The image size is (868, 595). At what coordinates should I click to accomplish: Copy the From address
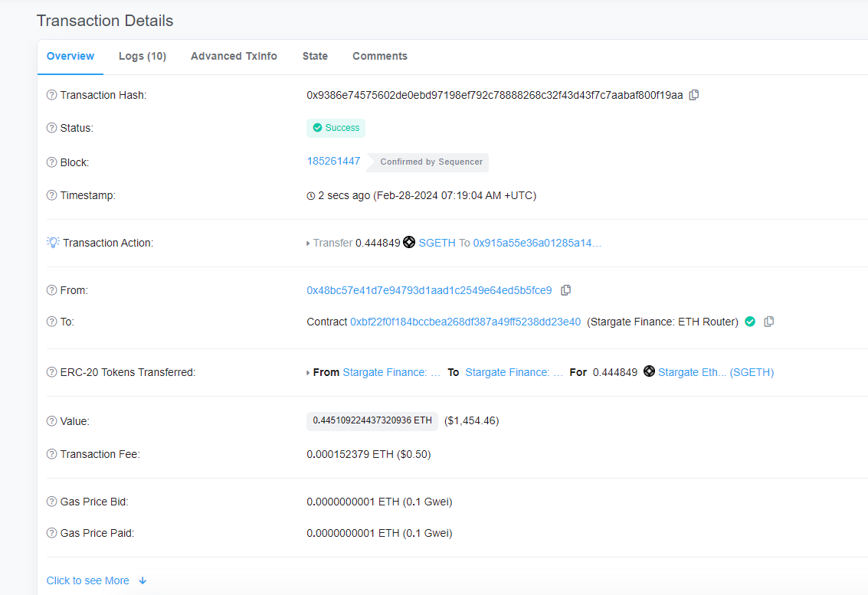point(565,290)
